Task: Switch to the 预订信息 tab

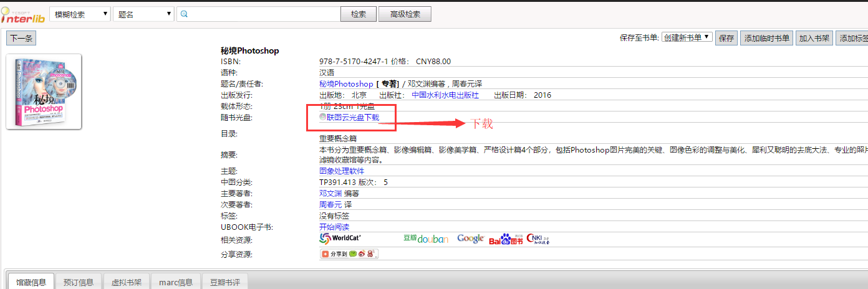Action: click(x=79, y=282)
